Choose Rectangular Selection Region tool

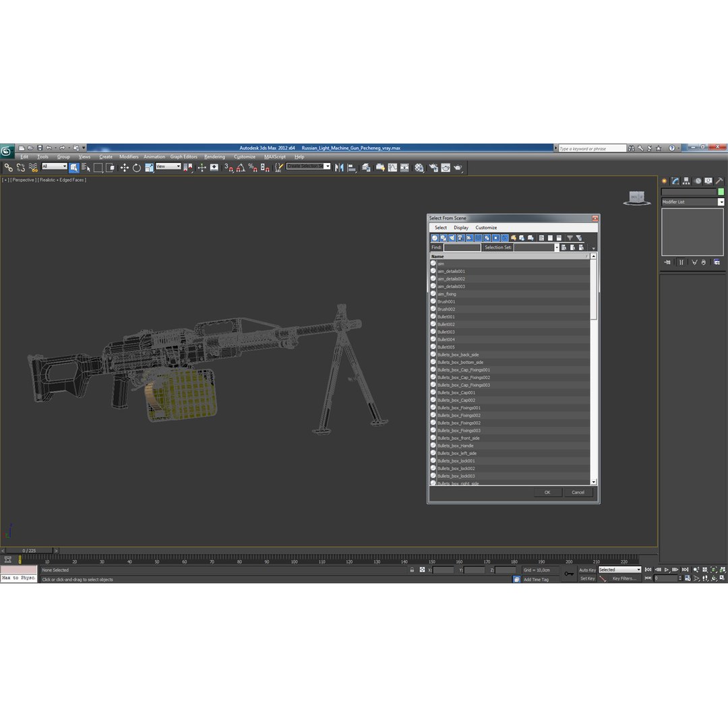click(98, 168)
